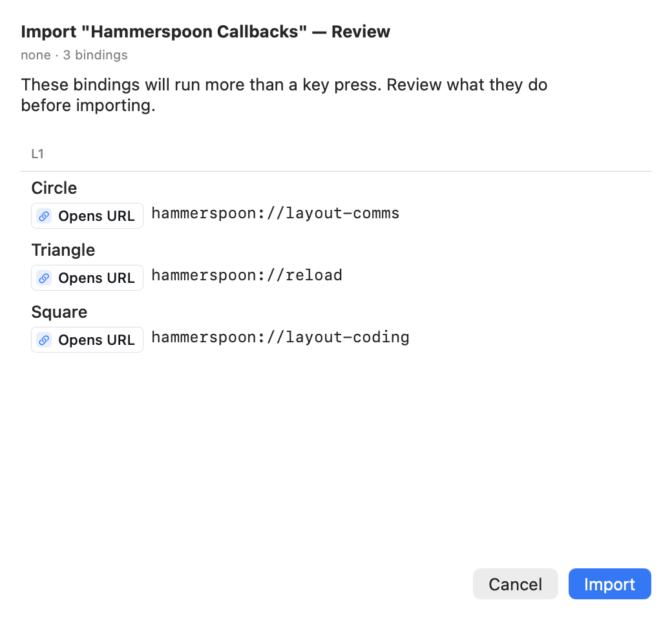Viewport: 672px width, 620px height.
Task: Click the 'none · 3 bindings' subtitle
Action: (74, 56)
